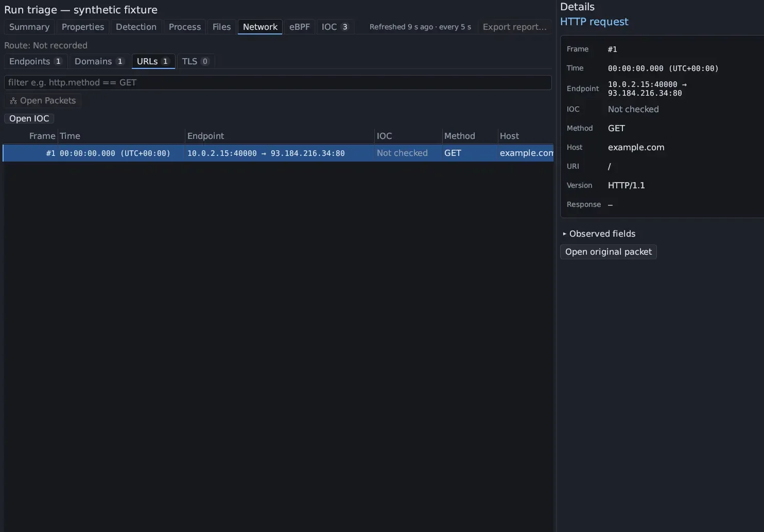Open the IOC tab with count 3
Viewport: 764px width, 532px height.
[x=335, y=27]
